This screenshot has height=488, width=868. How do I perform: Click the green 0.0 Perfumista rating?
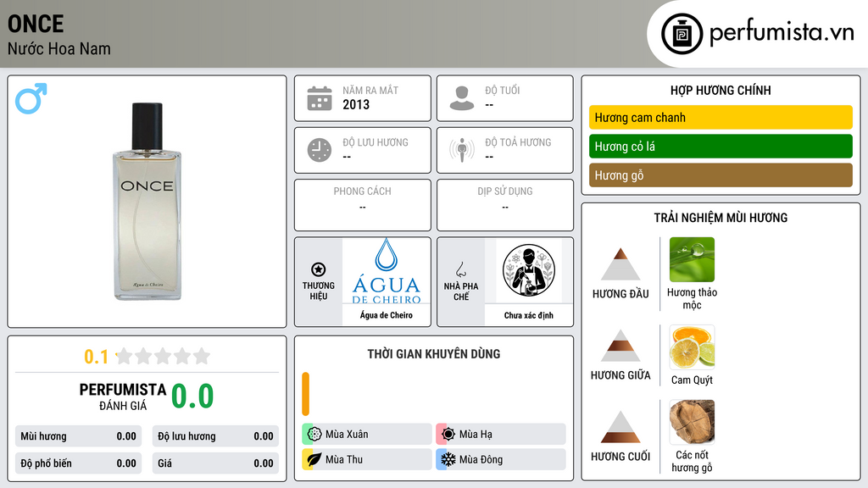(192, 396)
